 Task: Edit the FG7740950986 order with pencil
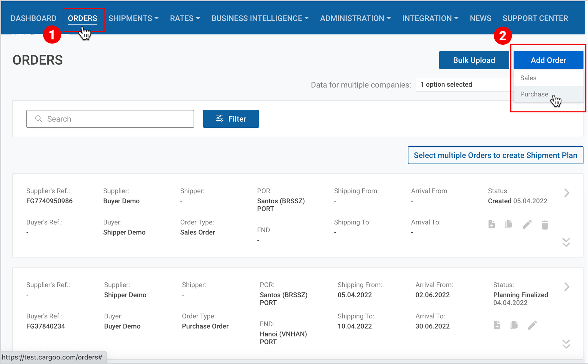527,224
